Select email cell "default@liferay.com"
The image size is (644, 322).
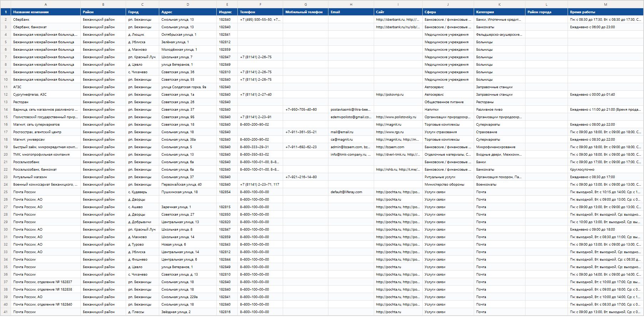[351, 192]
